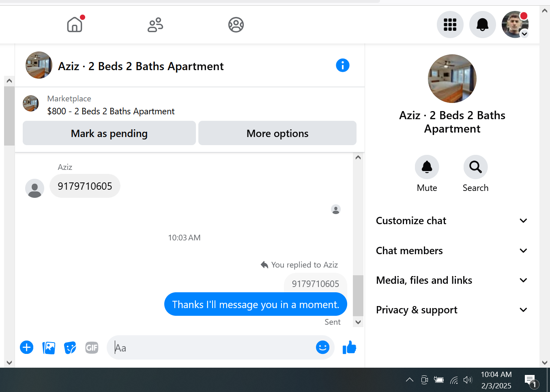Click Aziz's 9179710605 message bubble

click(x=85, y=186)
